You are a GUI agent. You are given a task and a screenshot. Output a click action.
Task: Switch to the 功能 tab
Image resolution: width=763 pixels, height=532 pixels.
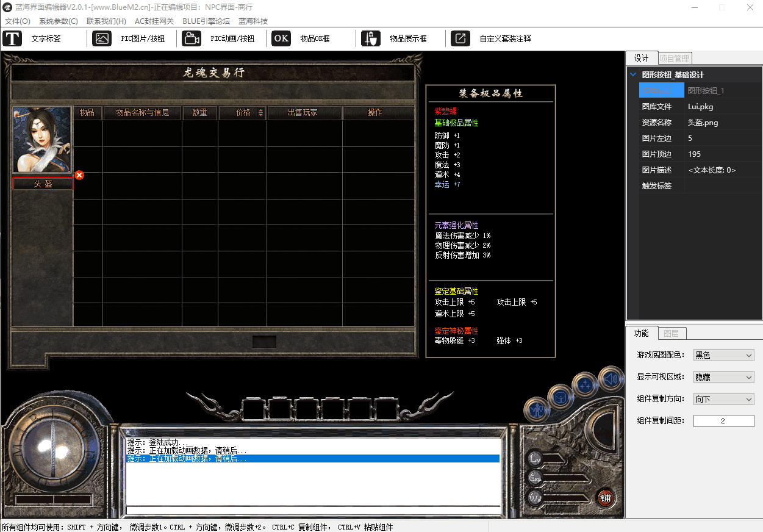click(x=642, y=333)
